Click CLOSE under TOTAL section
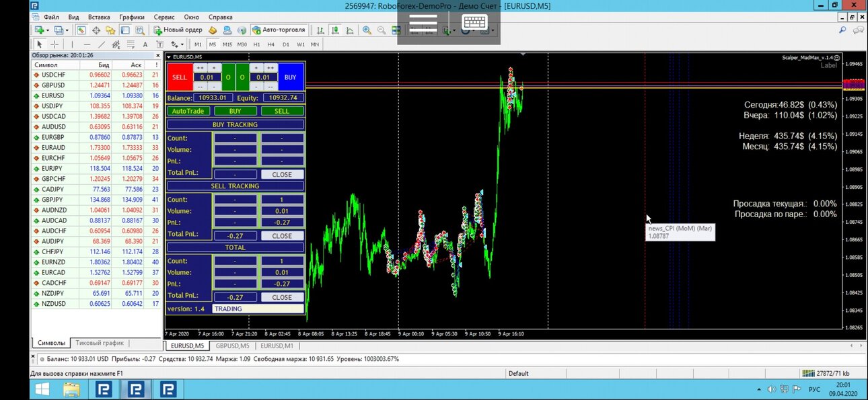Viewport: 868px width, 400px height. (x=282, y=297)
